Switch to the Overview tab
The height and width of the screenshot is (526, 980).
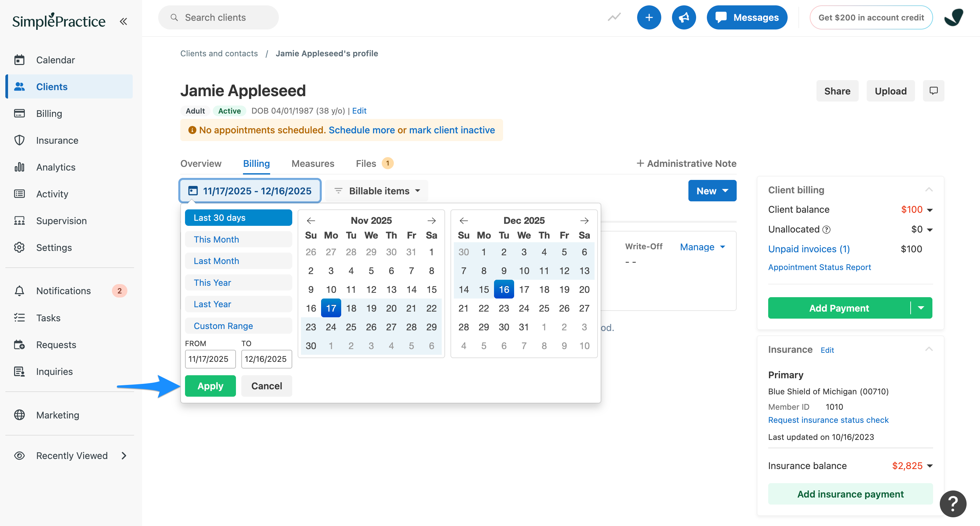(201, 163)
